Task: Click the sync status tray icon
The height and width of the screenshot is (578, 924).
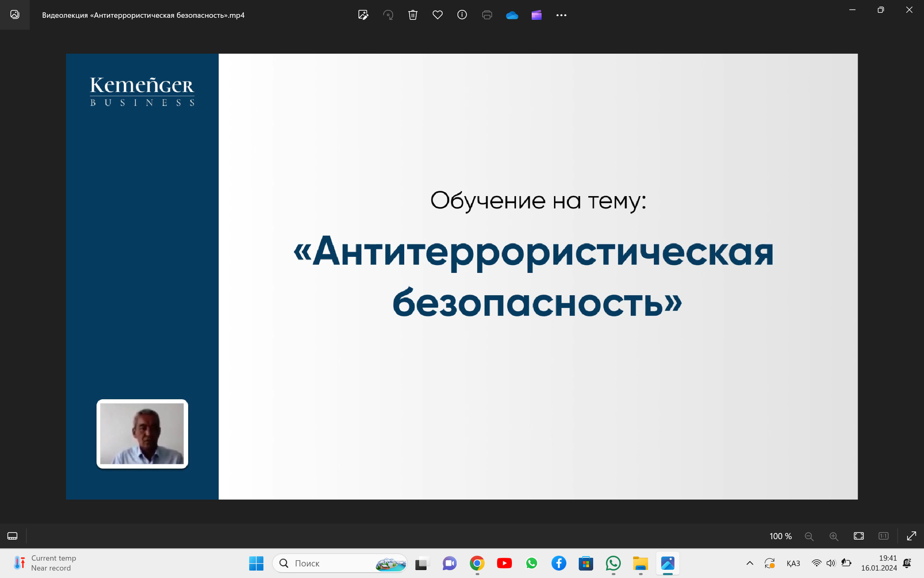Action: coord(769,563)
